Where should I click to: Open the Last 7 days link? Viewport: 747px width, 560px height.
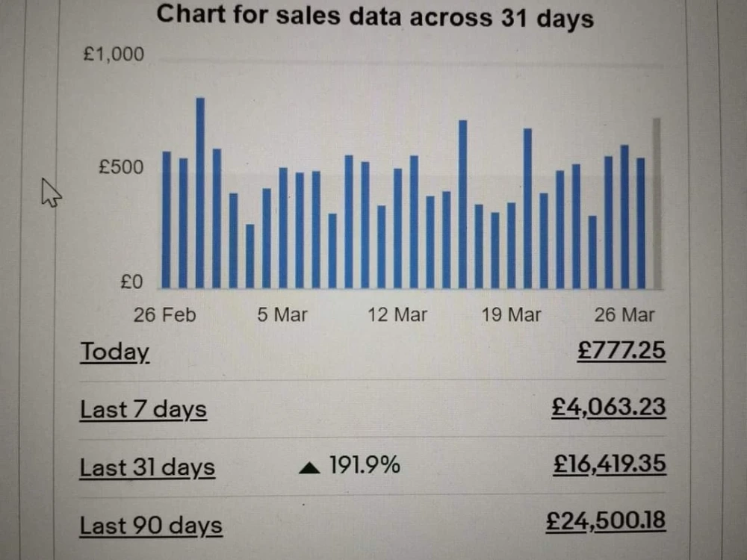[143, 409]
